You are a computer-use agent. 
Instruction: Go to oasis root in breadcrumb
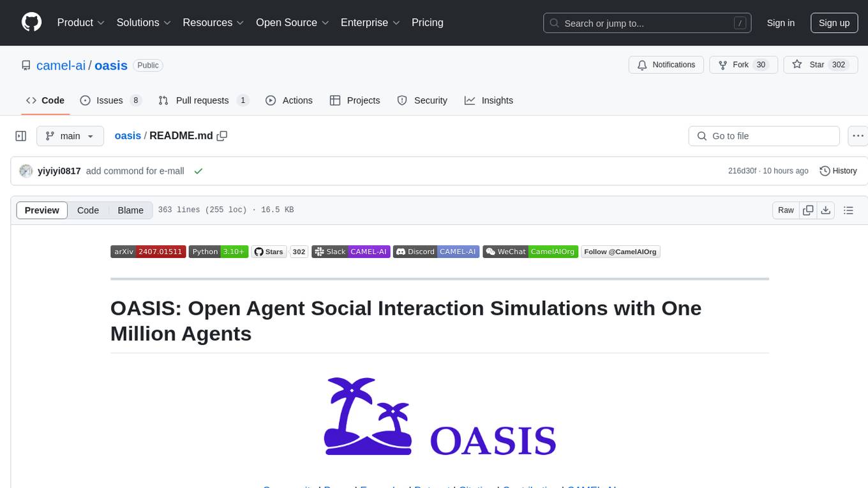[x=128, y=135]
